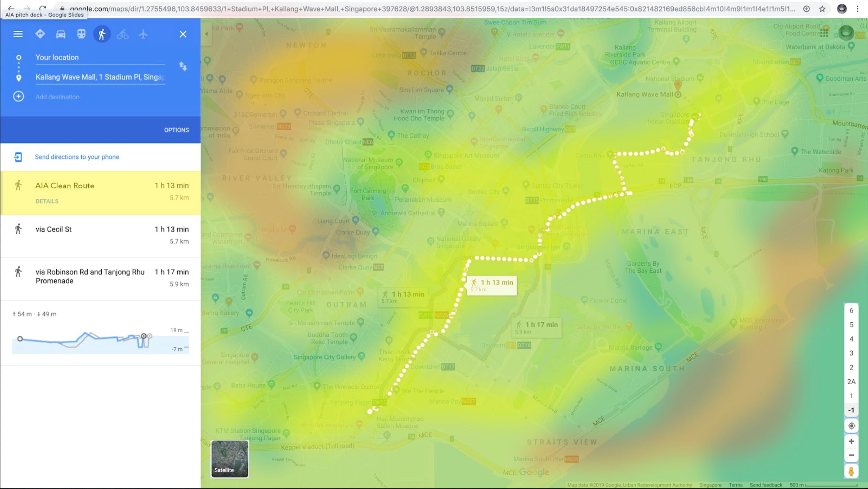Select floor level 2 in level picker

[851, 367]
